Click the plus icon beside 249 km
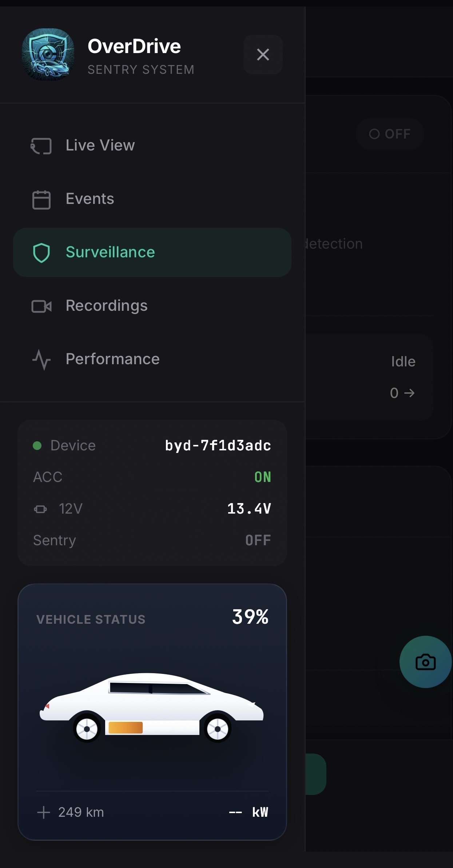Viewport: 453px width, 868px height. click(43, 812)
